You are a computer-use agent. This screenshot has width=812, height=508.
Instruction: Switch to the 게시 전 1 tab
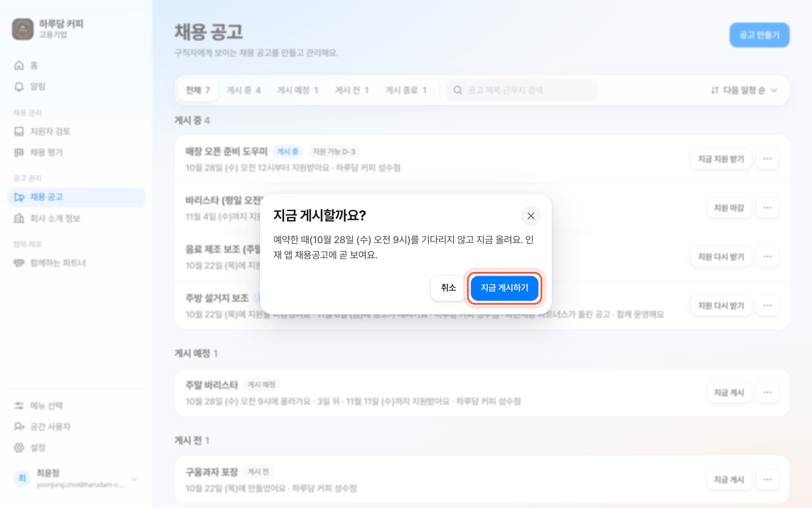[352, 90]
